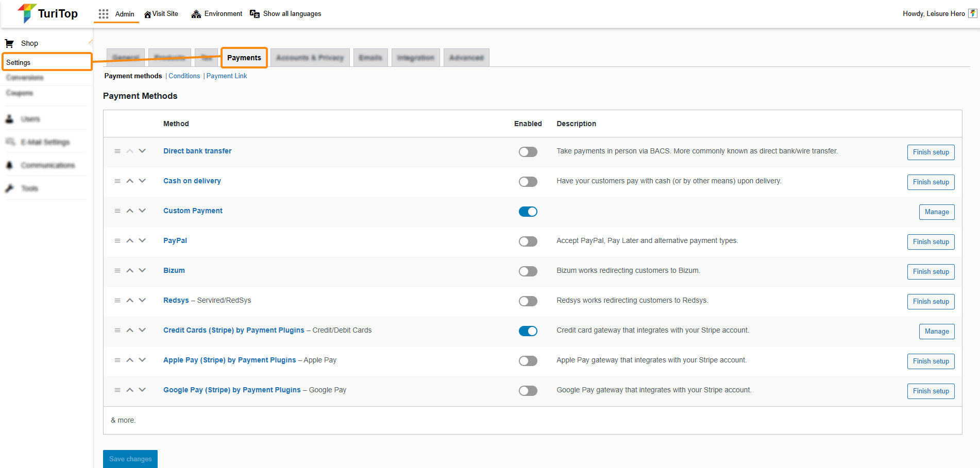Turn off Credit Cards (Stripe) toggle
The width and height of the screenshot is (980, 468).
tap(528, 331)
